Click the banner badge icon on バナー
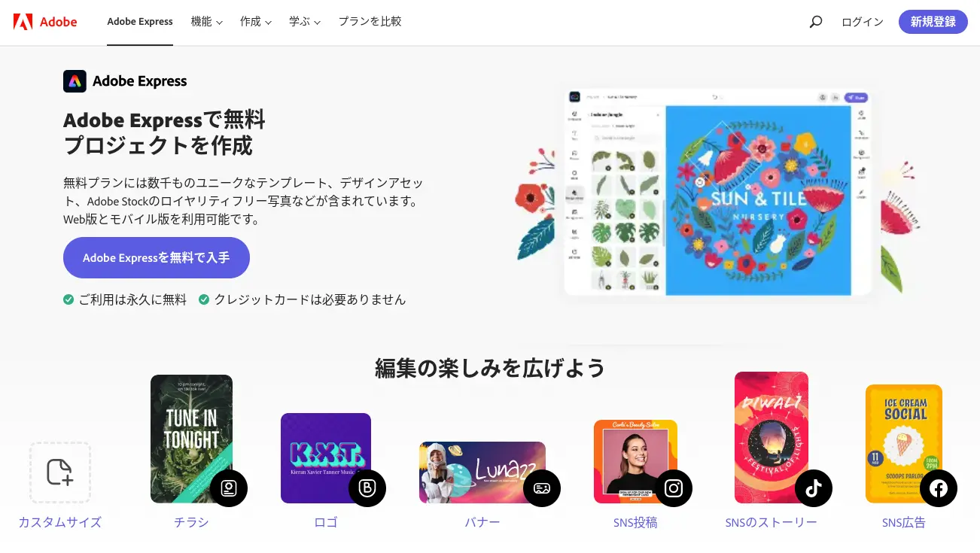Screen dimensions: 980x553 point(542,488)
